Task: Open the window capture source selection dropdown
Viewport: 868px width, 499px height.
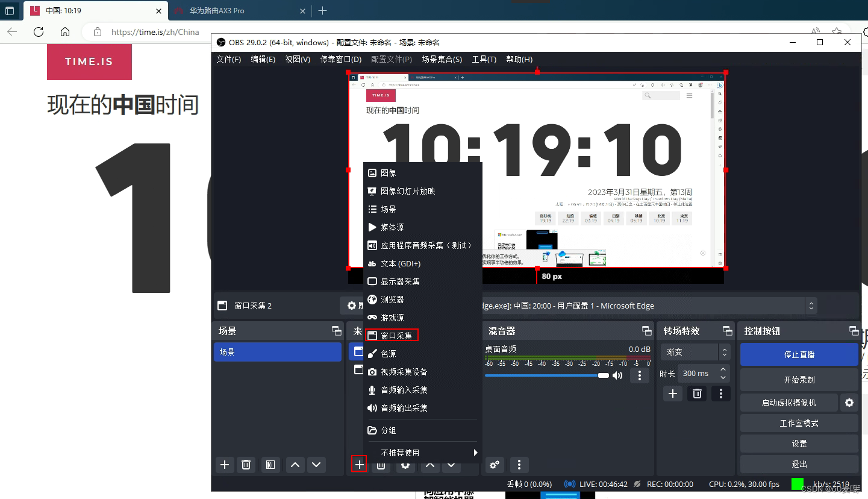Action: (811, 306)
